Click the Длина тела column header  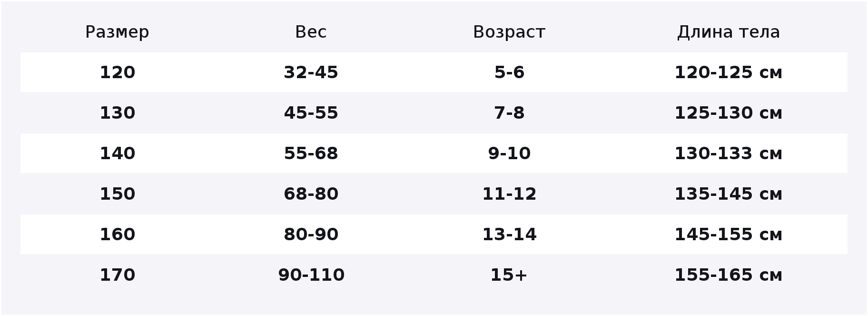tap(729, 32)
